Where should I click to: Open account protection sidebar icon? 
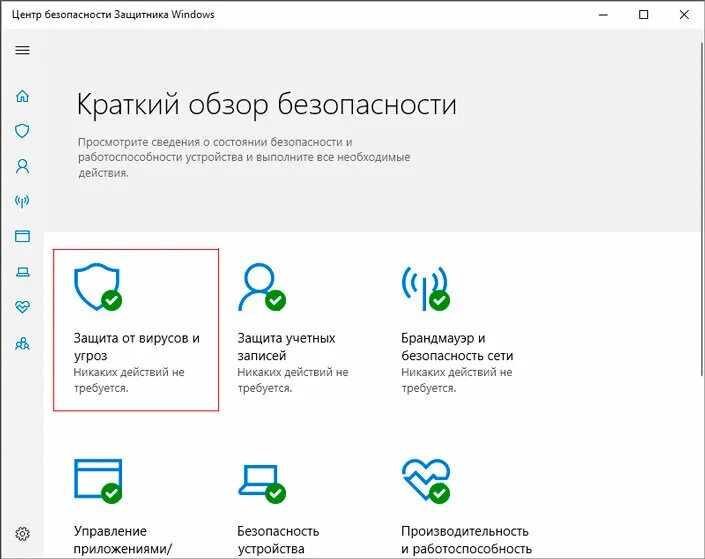[x=22, y=166]
